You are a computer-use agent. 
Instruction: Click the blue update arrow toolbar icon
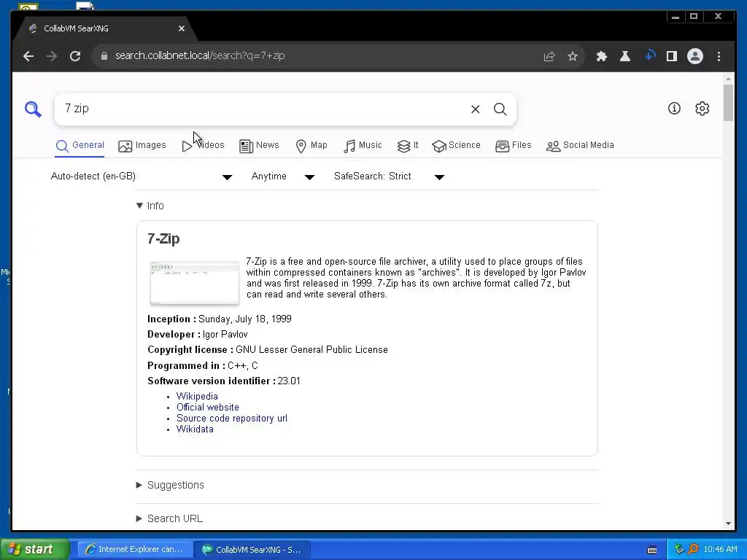(650, 55)
